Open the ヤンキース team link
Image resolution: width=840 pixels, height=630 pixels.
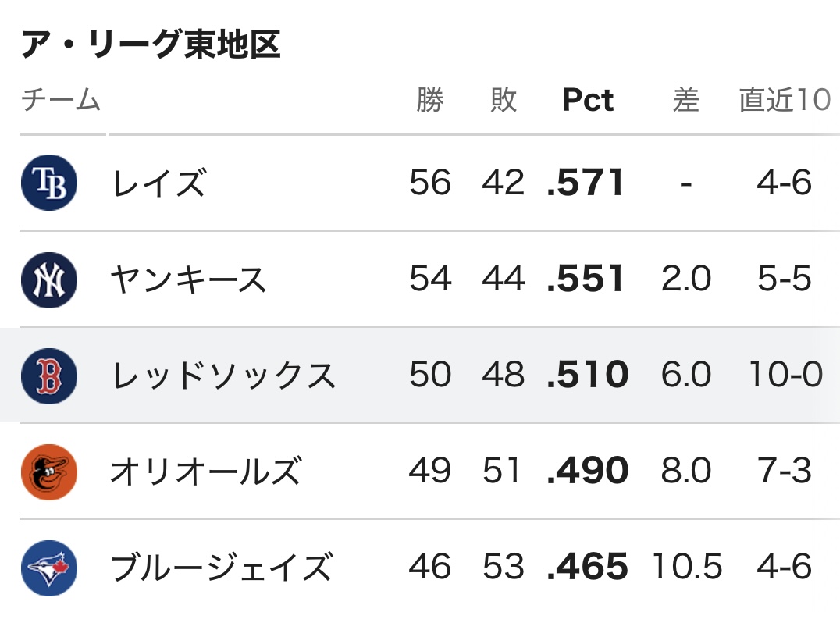coord(188,279)
